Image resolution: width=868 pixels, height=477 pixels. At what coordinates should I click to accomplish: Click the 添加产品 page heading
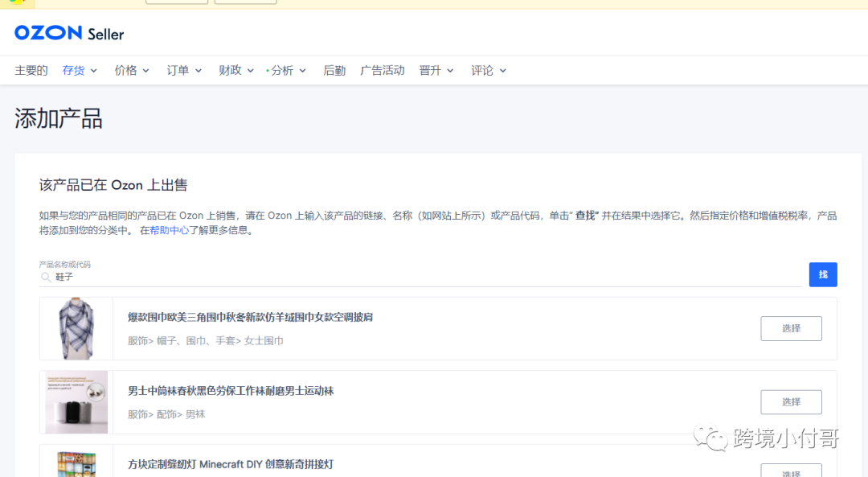pyautogui.click(x=59, y=118)
